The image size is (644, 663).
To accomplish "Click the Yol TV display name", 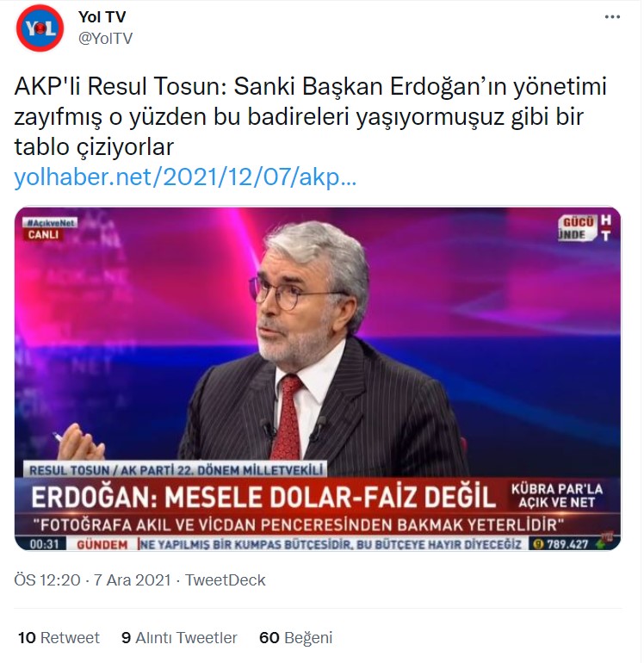I will tap(102, 17).
